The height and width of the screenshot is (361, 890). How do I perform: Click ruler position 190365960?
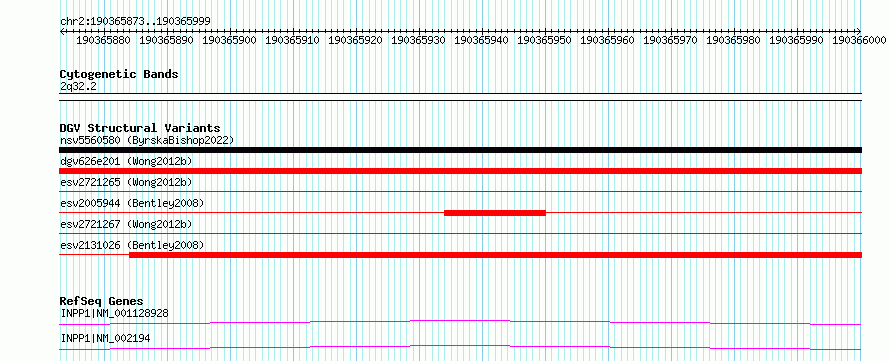click(607, 40)
